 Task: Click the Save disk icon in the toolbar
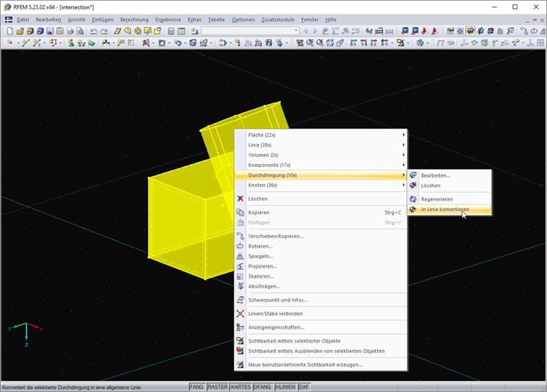coord(50,32)
